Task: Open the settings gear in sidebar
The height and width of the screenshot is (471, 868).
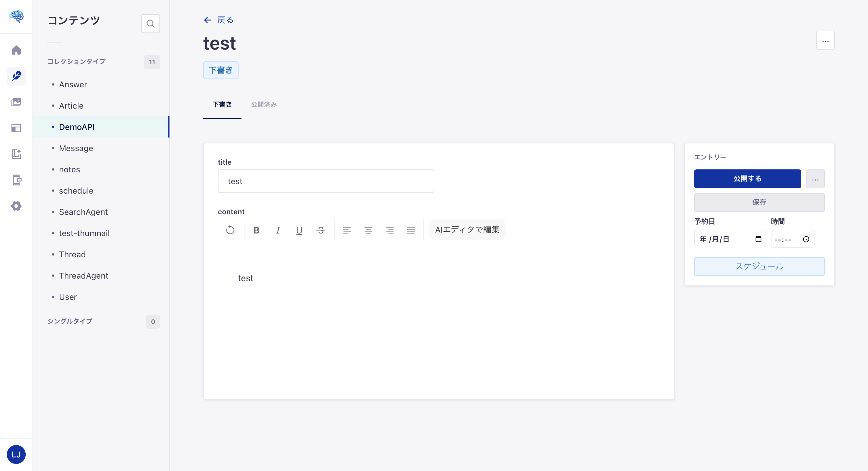Action: 16,206
